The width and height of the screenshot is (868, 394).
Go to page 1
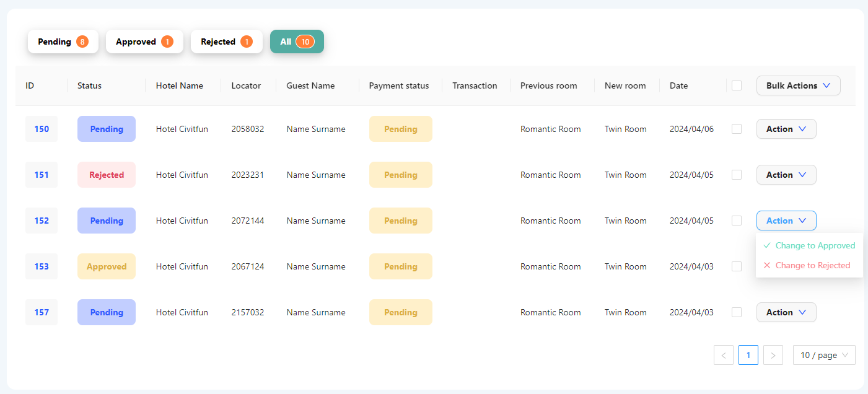coord(748,355)
